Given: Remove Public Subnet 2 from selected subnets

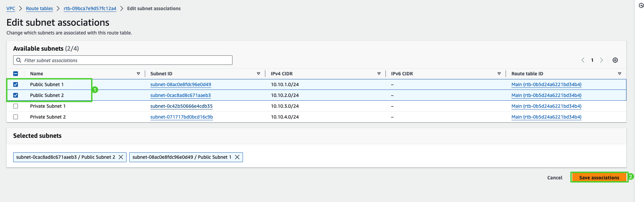Looking at the screenshot, I should click(x=121, y=157).
